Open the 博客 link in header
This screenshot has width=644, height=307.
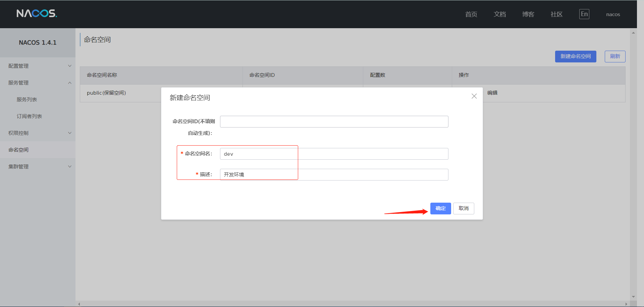click(x=528, y=14)
